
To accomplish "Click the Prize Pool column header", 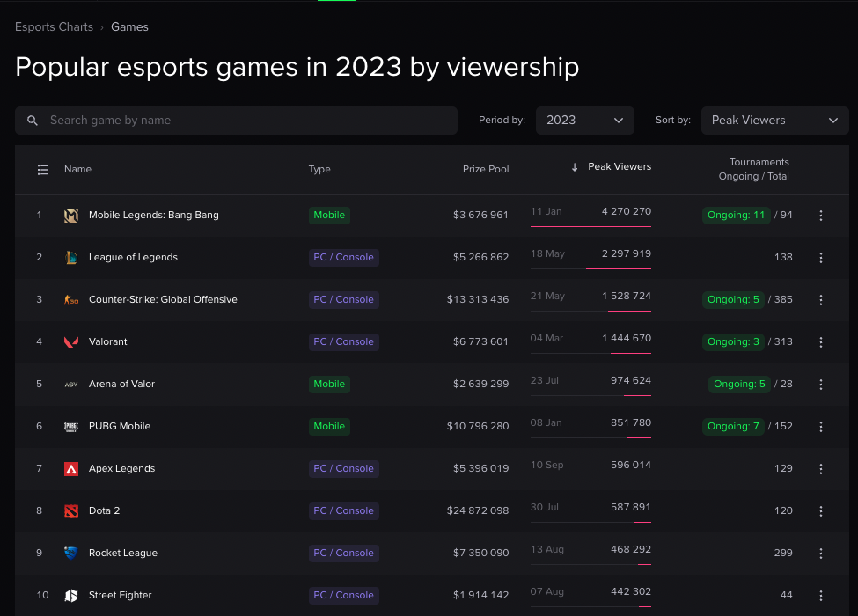I will point(486,170).
